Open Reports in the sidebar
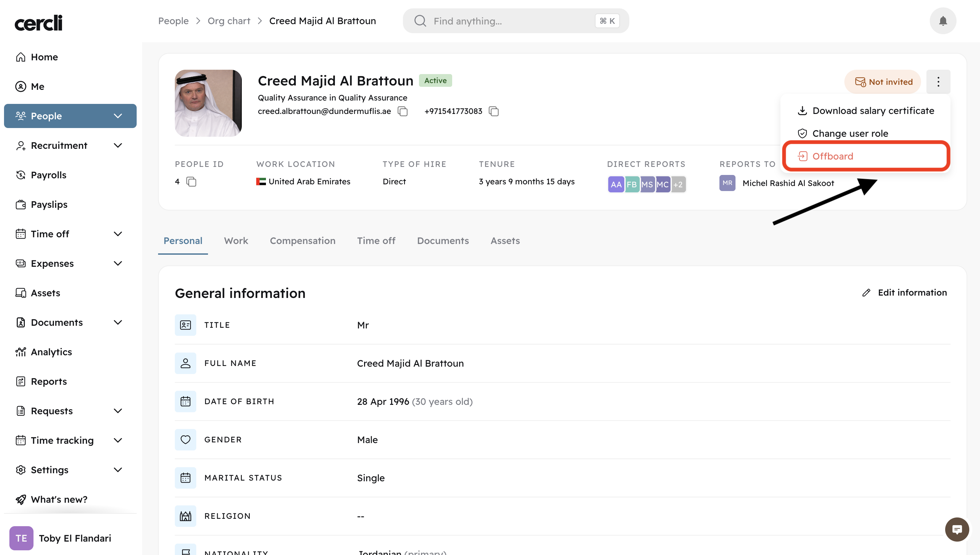Image resolution: width=980 pixels, height=555 pixels. (70, 381)
